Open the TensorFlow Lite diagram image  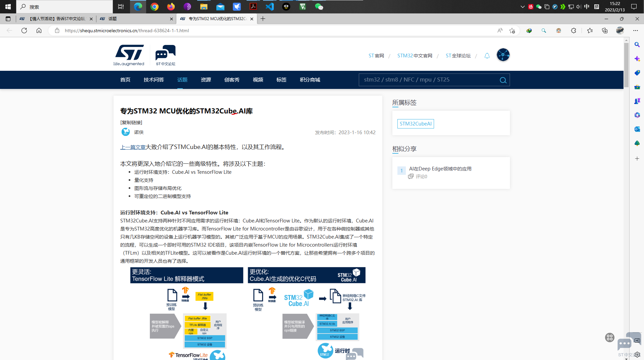(187, 313)
